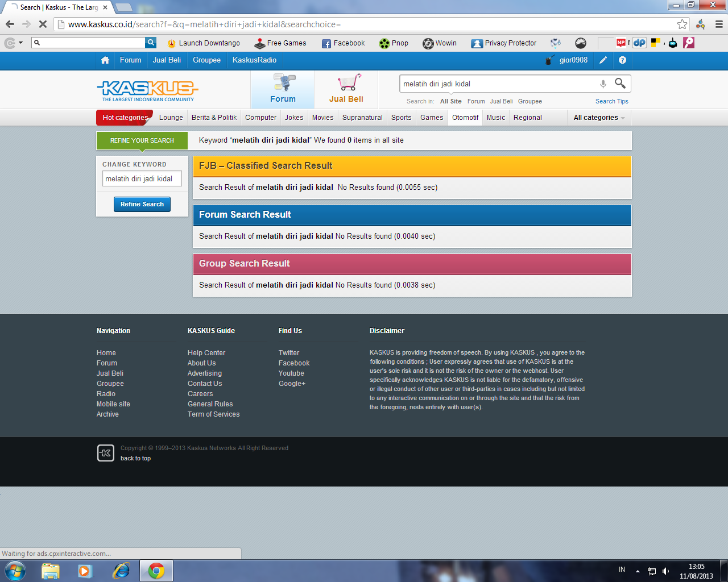Click the Refine Search button
728x582 pixels.
142,204
